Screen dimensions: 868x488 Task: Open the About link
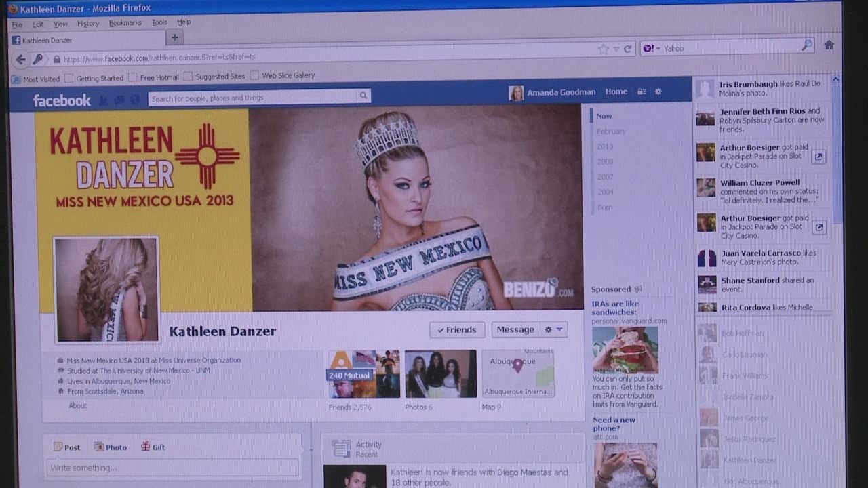click(x=78, y=405)
